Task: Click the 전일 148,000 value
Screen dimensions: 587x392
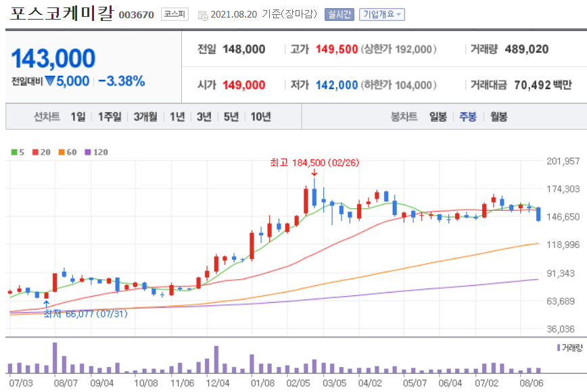Action: [243, 49]
